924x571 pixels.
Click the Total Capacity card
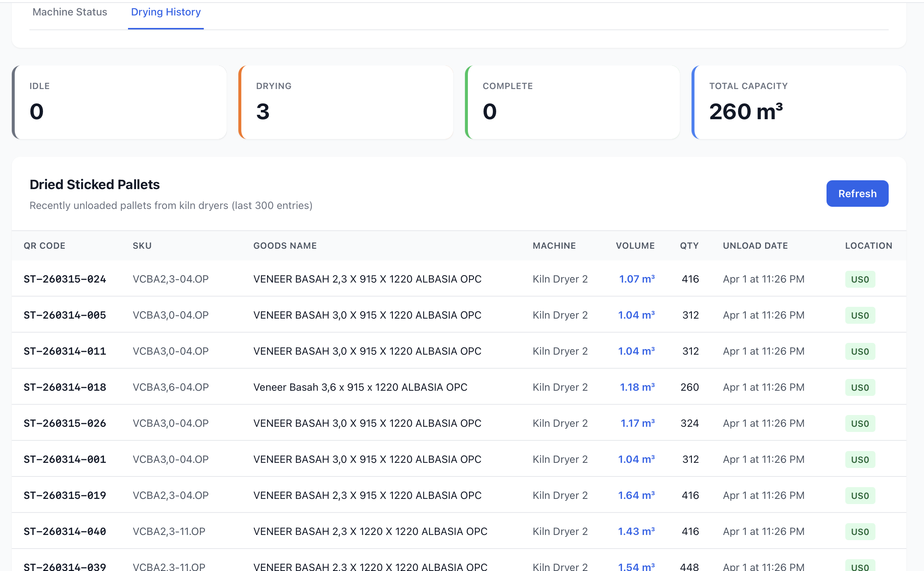[x=799, y=102]
